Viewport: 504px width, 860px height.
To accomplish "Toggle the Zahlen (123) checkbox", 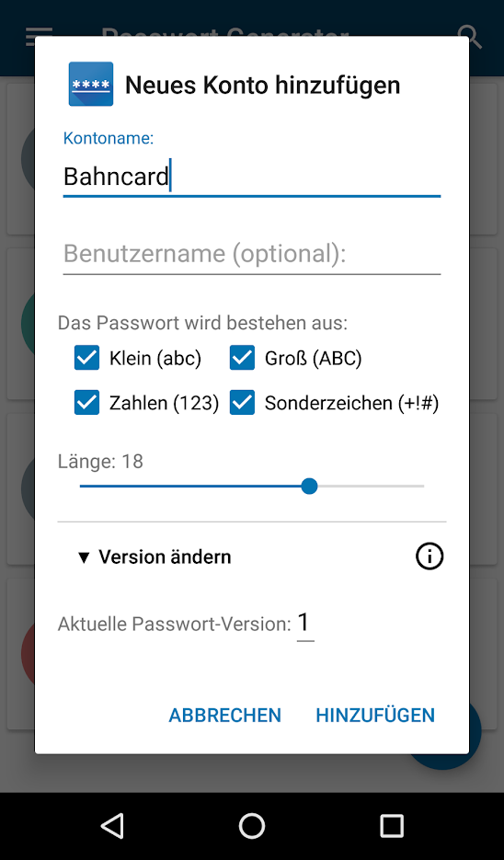I will pyautogui.click(x=86, y=403).
